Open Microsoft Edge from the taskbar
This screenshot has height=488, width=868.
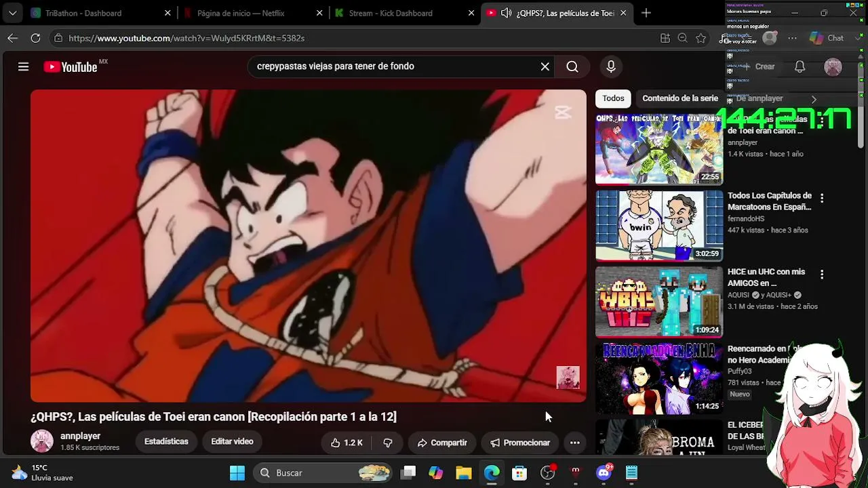point(492,472)
